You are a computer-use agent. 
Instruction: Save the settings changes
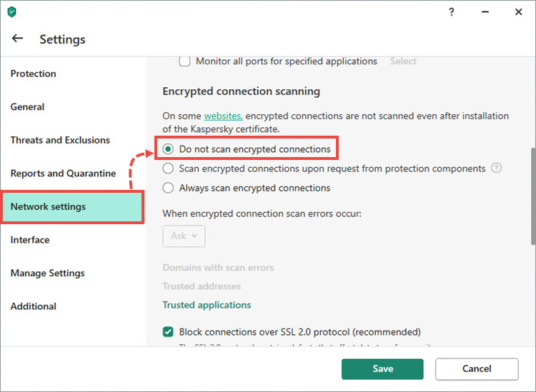pyautogui.click(x=382, y=368)
